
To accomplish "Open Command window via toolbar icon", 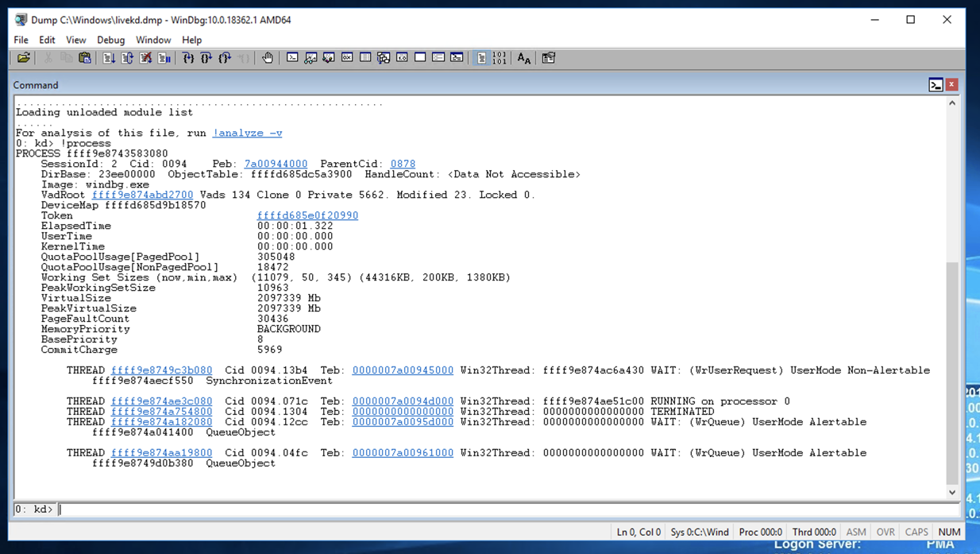I will 292,58.
